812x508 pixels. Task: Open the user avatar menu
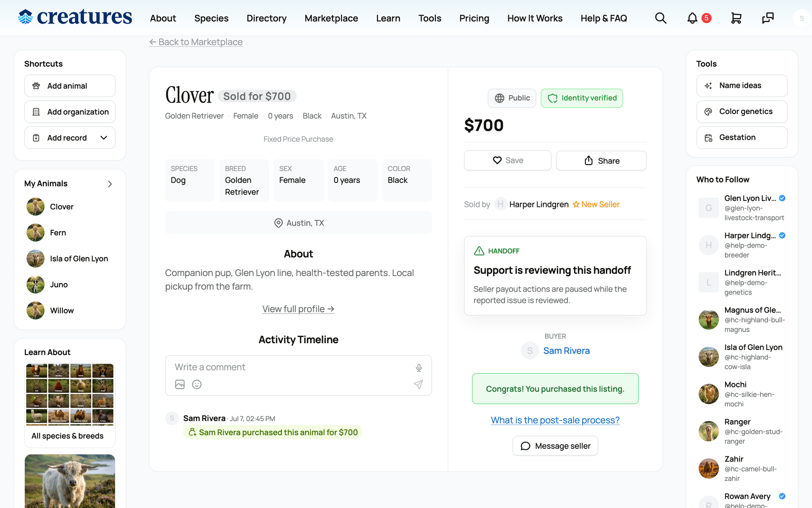tap(802, 18)
